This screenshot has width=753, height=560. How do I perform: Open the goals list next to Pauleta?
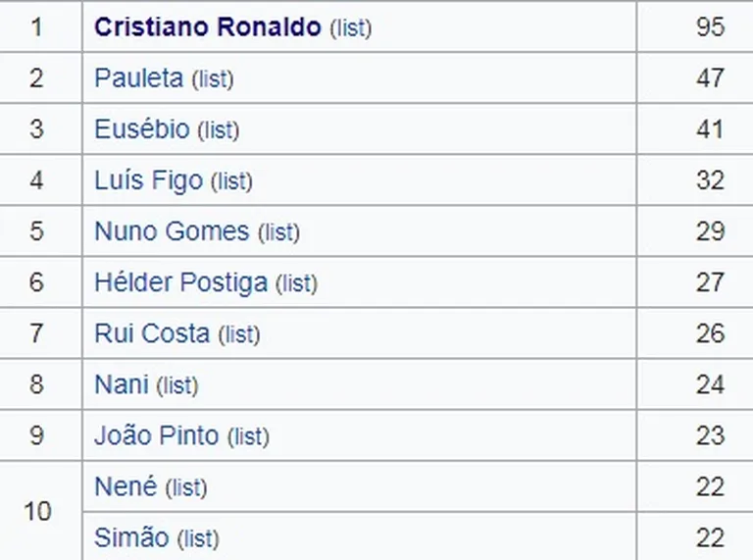[213, 78]
